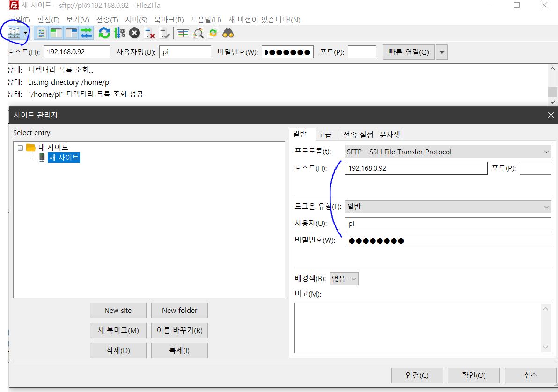Click Site Manager 사용자(U) field

448,224
